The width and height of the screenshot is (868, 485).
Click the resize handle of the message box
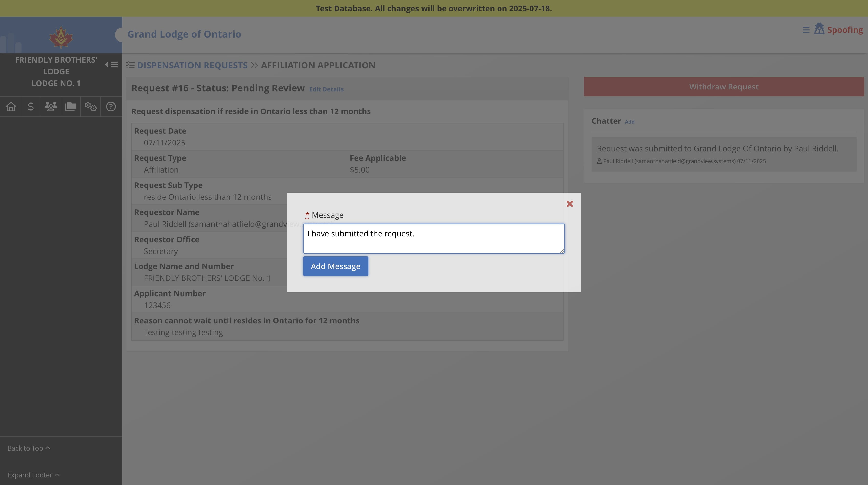562,250
